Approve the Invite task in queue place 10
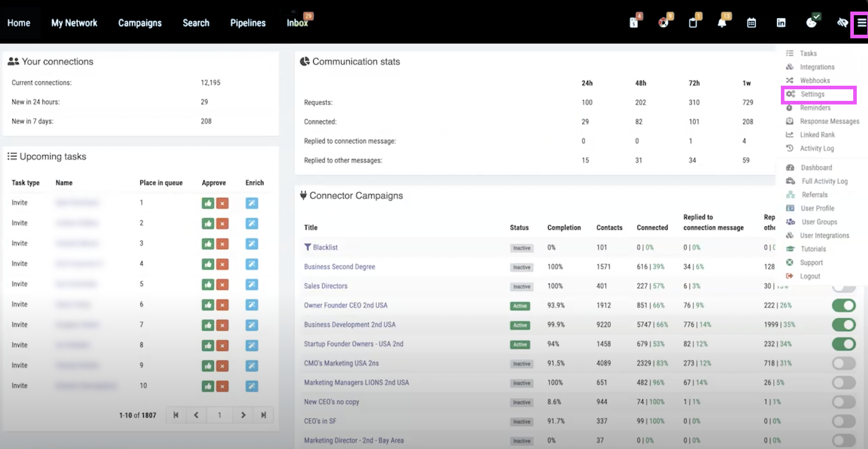The height and width of the screenshot is (449, 868). pyautogui.click(x=208, y=386)
